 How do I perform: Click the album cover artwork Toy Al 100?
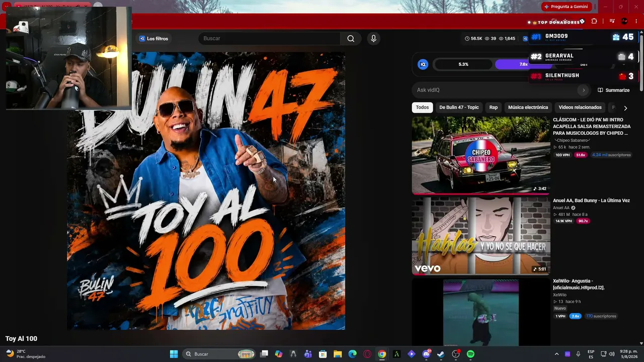coord(206,191)
